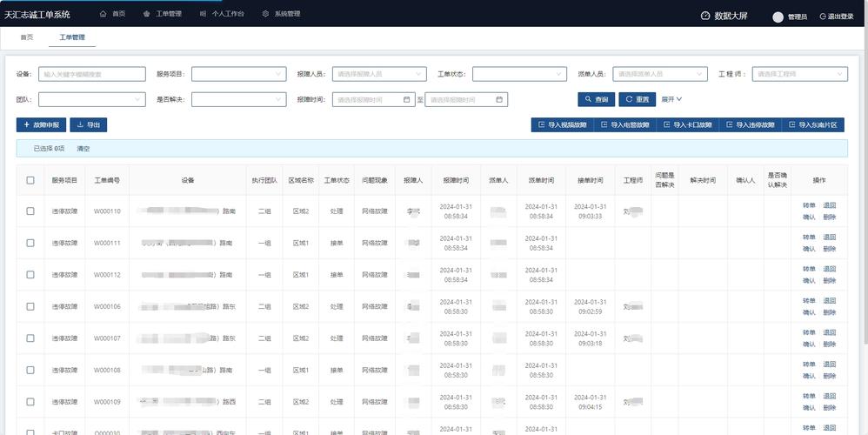Screen dimensions: 868x435
Task: Click the magnifier 查询 search button
Action: point(597,99)
